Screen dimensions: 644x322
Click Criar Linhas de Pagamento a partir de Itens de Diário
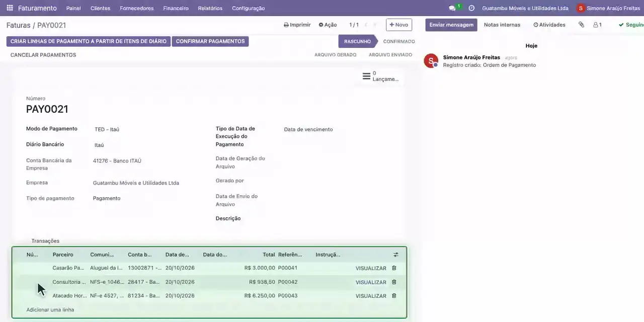[x=89, y=41]
